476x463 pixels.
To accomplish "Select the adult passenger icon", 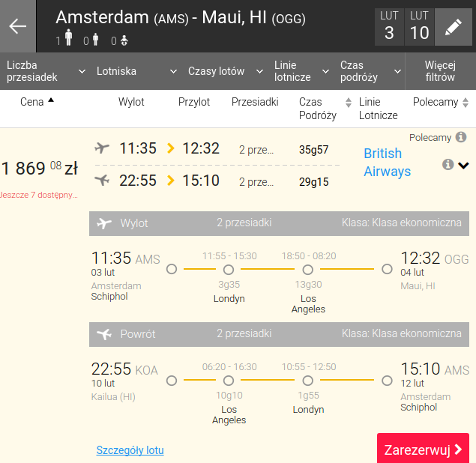I will (69, 37).
